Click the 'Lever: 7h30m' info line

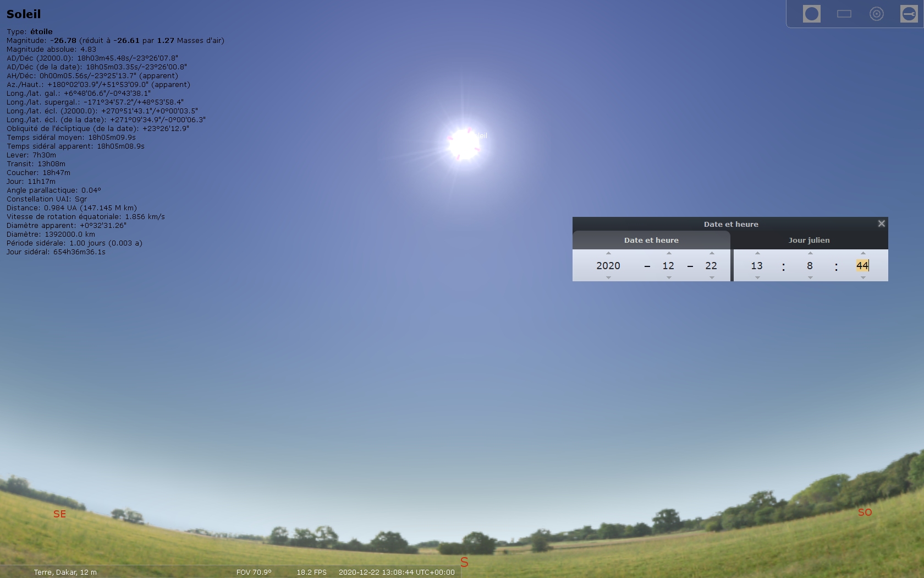[x=31, y=155]
